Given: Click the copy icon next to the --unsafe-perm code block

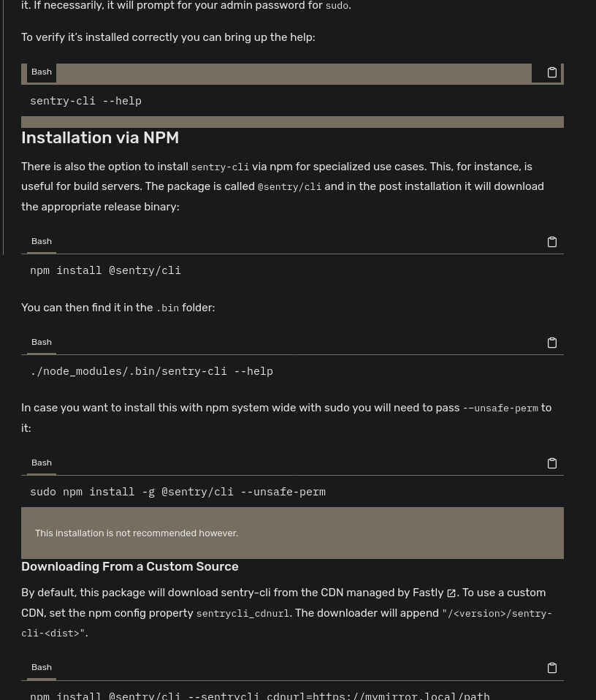Looking at the screenshot, I should point(552,463).
